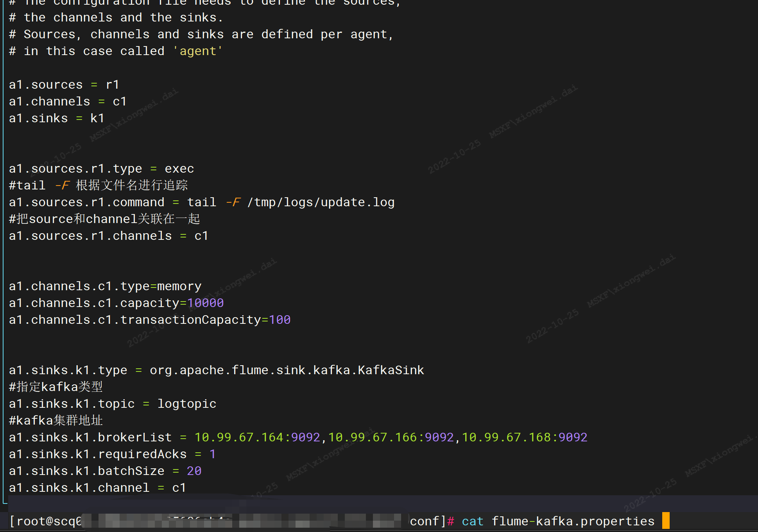Screen dimensions: 758x532
Task: Click the line 'a1.channels = c1'
Action: click(68, 102)
